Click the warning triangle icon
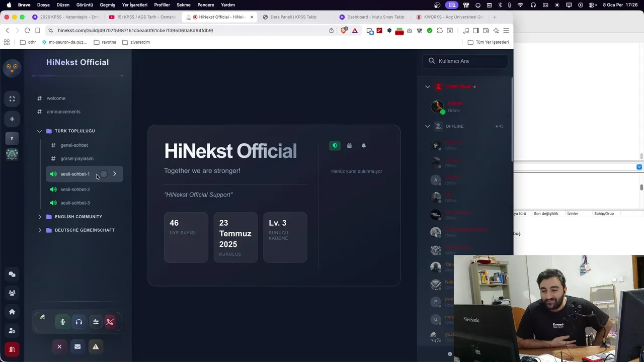 click(x=96, y=346)
